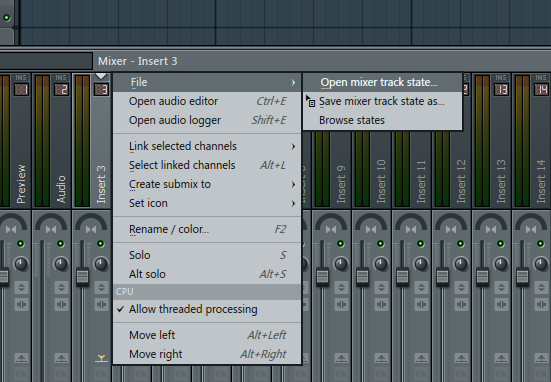Choose Alt solo from the menu
551x382 pixels.
pyautogui.click(x=207, y=274)
